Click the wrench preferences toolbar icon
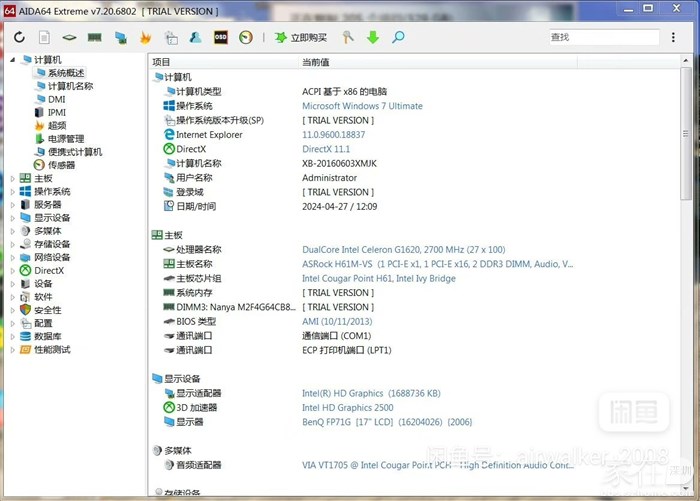 [x=348, y=37]
